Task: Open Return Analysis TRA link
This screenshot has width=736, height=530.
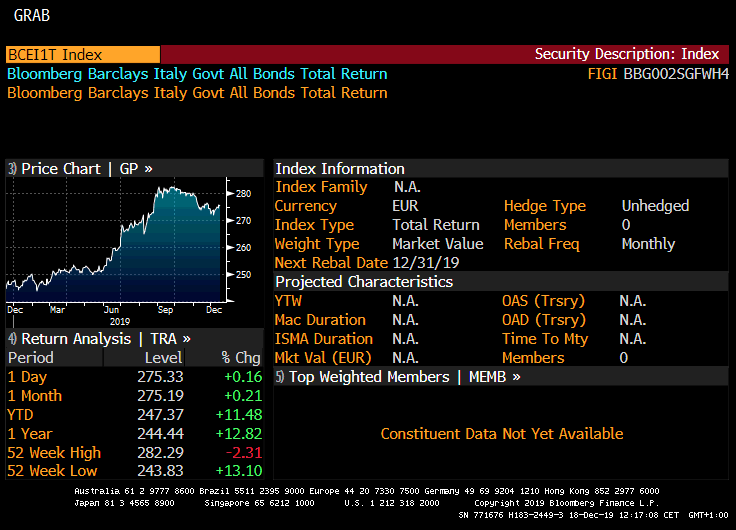Action: click(x=99, y=338)
